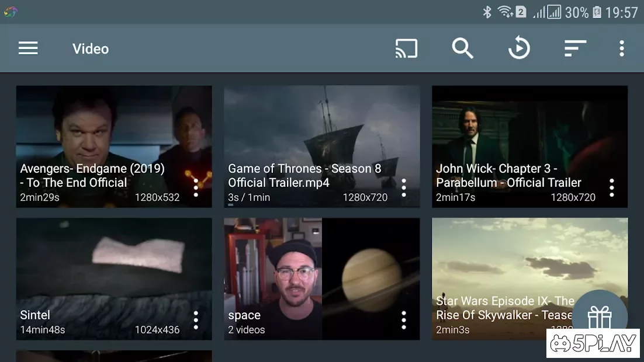
Task: Play Game of Thrones Season 8 trailer
Action: [x=321, y=128]
